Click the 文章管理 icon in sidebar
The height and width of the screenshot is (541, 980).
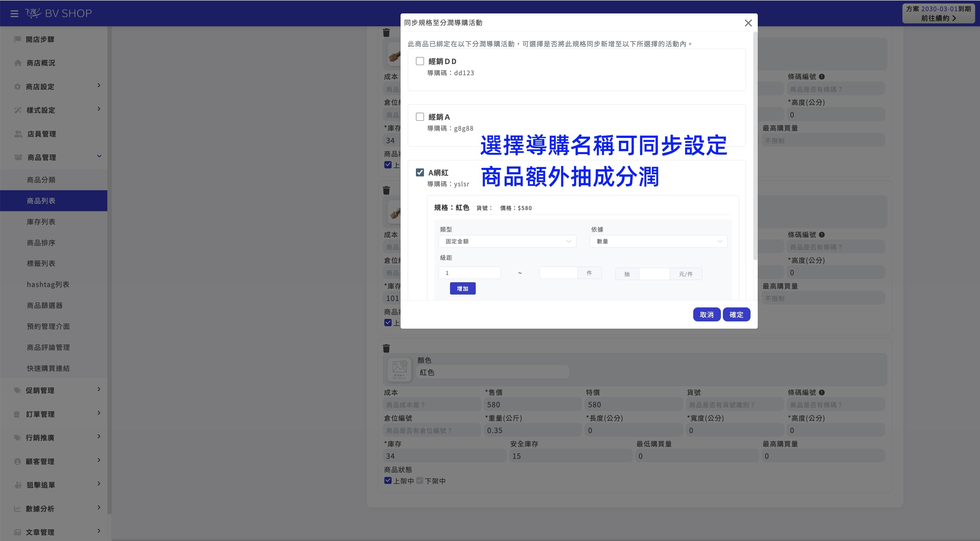click(x=17, y=532)
